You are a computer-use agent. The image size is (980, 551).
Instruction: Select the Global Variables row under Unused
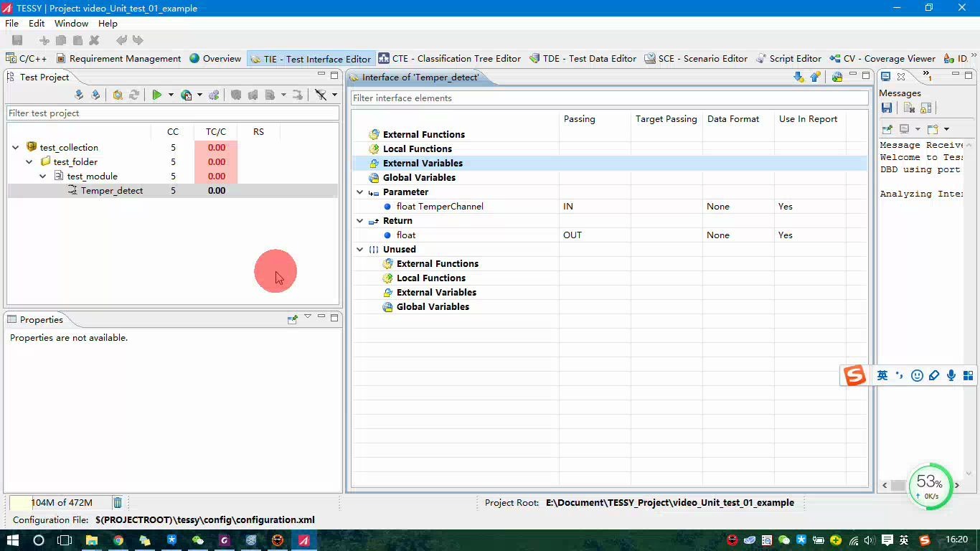pyautogui.click(x=609, y=307)
